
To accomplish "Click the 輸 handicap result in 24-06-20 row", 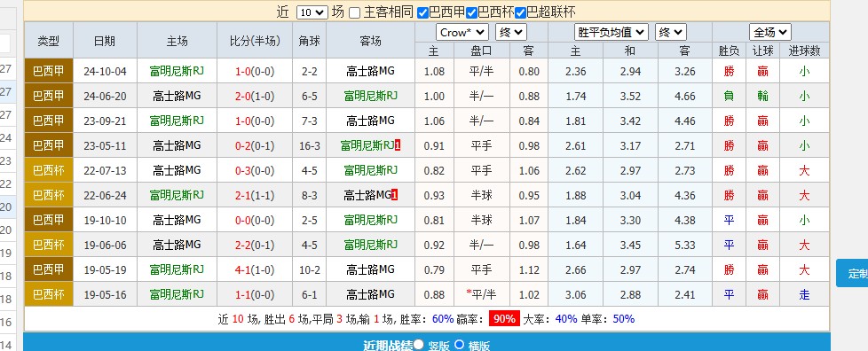I will pos(762,97).
